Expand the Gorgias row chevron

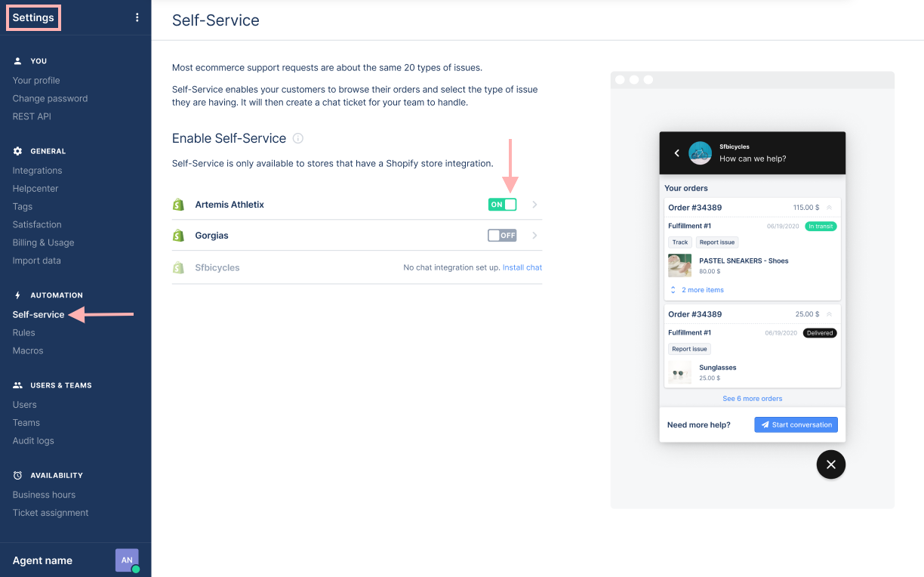pyautogui.click(x=534, y=236)
